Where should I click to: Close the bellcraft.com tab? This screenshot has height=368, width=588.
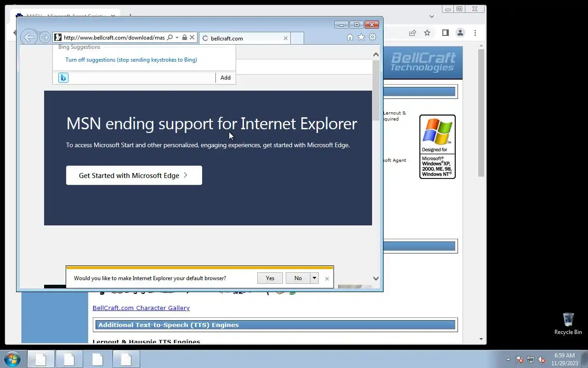click(x=286, y=38)
